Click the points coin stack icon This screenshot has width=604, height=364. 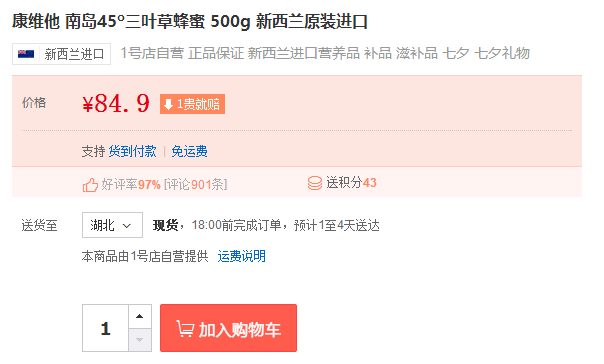[314, 183]
